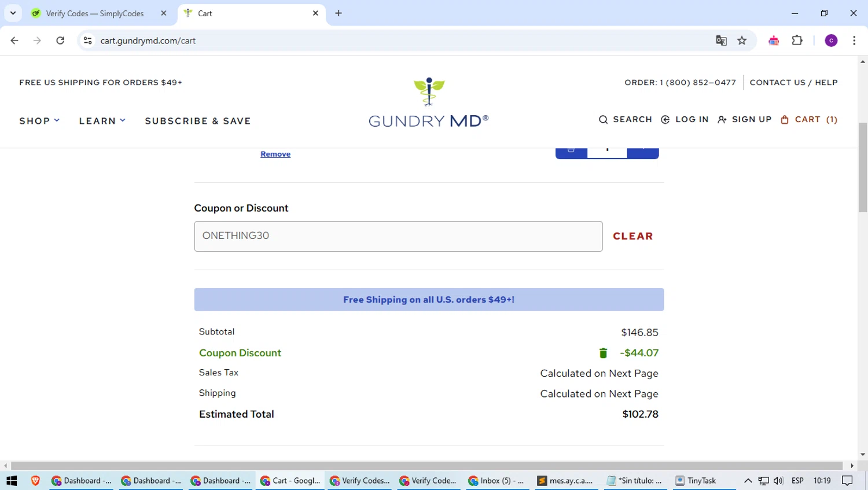The height and width of the screenshot is (490, 868).
Task: Click Free Shipping banner
Action: coord(429,300)
